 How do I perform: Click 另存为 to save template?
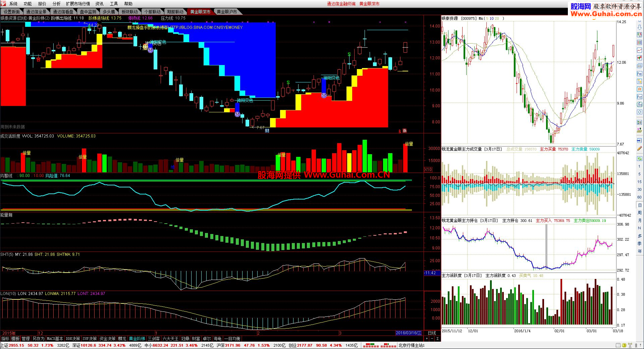38,339
